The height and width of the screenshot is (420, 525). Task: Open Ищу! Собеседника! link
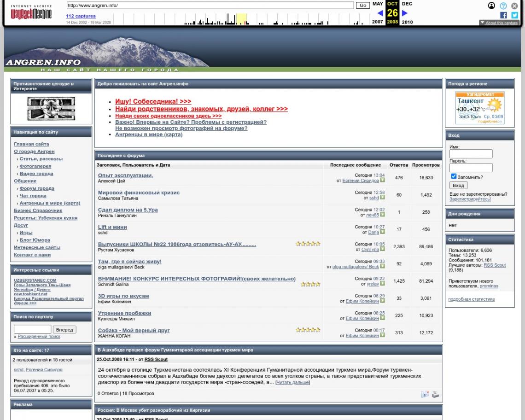153,101
